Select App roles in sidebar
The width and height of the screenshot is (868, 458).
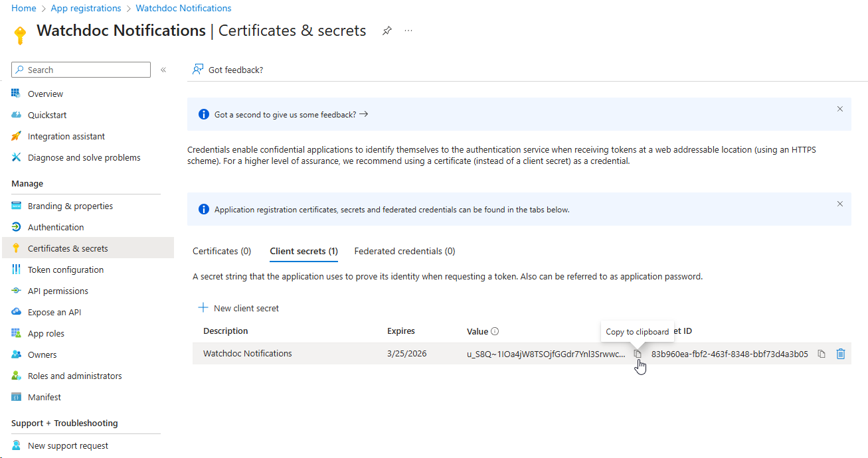coord(46,333)
